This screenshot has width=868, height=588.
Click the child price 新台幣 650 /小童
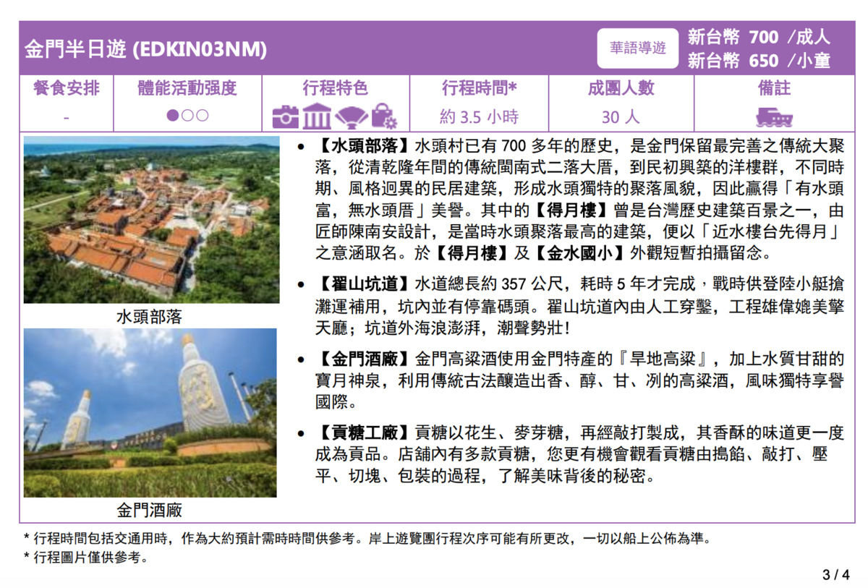pyautogui.click(x=759, y=60)
